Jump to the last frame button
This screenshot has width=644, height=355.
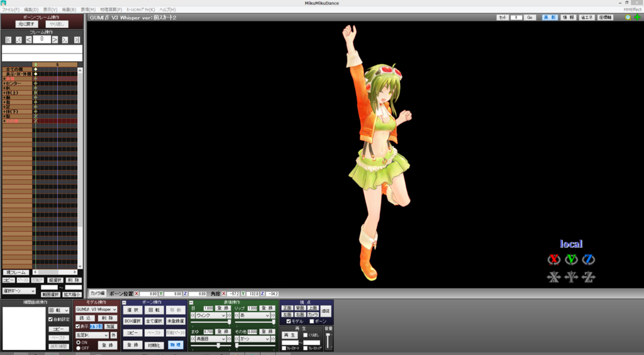point(77,40)
